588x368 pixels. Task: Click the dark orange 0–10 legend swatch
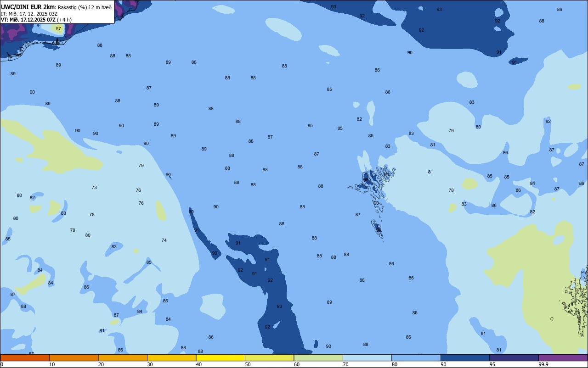25,357
